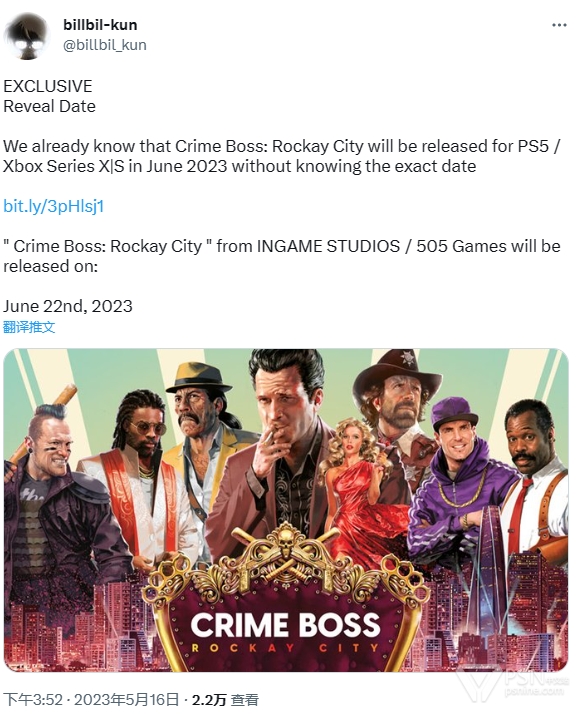This screenshot has height=714, width=581.
Task: Select the June 22nd, 2023 text line
Action: coord(68,306)
